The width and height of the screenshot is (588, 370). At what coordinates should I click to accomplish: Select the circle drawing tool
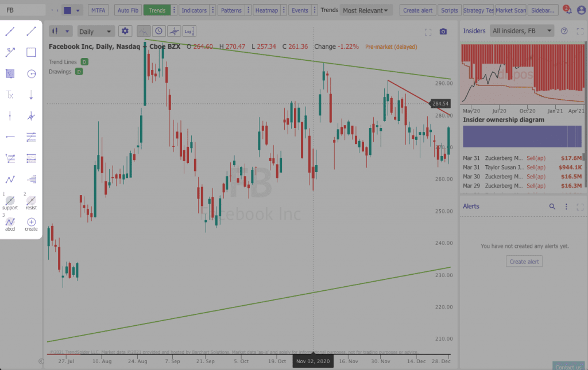pos(31,74)
